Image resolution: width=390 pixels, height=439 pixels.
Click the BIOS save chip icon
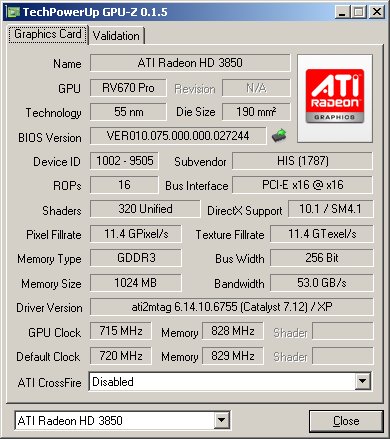pyautogui.click(x=279, y=135)
